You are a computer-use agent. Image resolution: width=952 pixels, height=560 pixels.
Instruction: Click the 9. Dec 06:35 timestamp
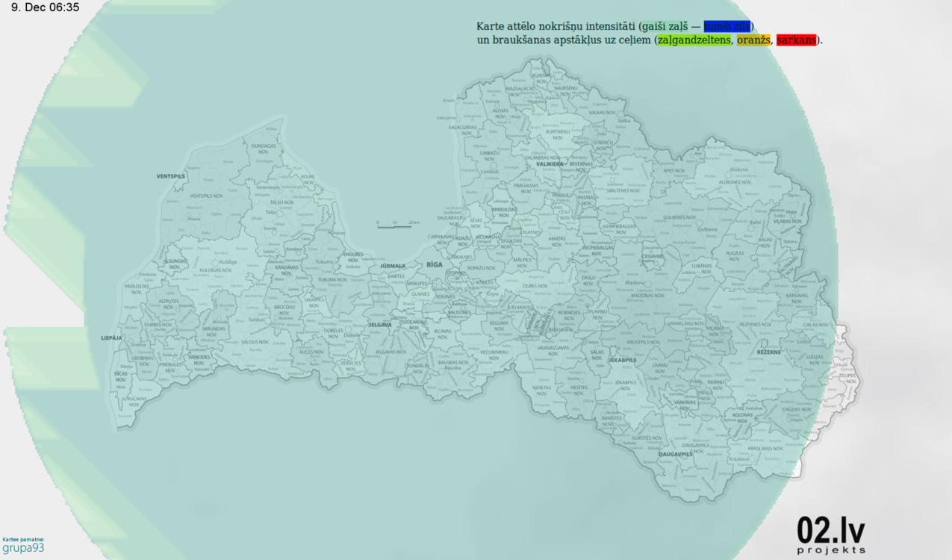pyautogui.click(x=46, y=7)
